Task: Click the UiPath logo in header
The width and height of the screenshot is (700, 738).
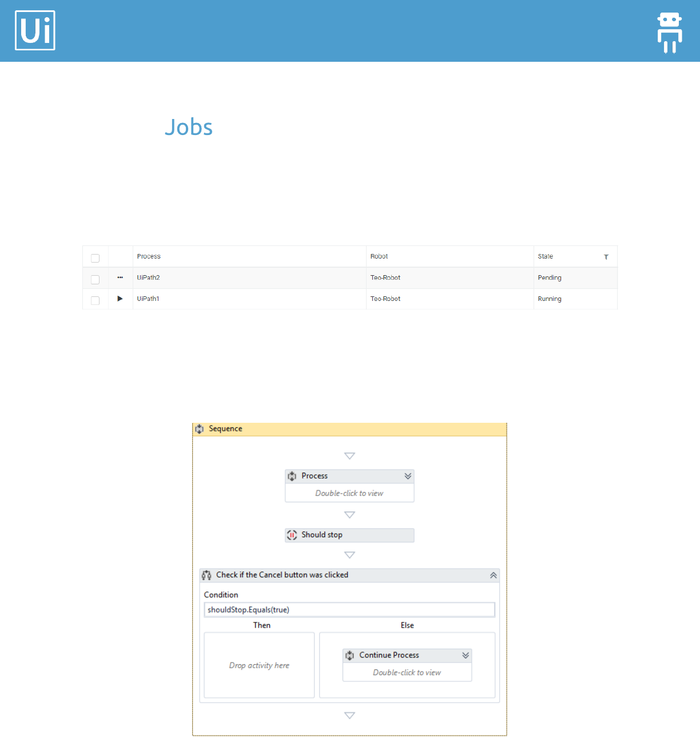Action: [35, 30]
